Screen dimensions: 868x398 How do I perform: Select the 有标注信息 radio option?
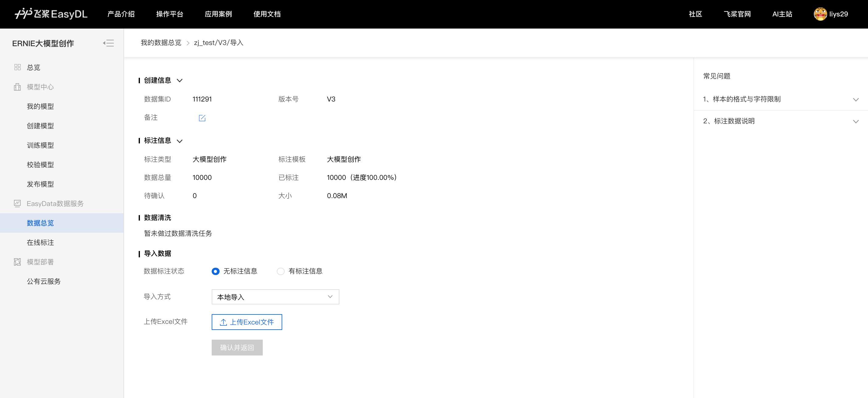280,271
